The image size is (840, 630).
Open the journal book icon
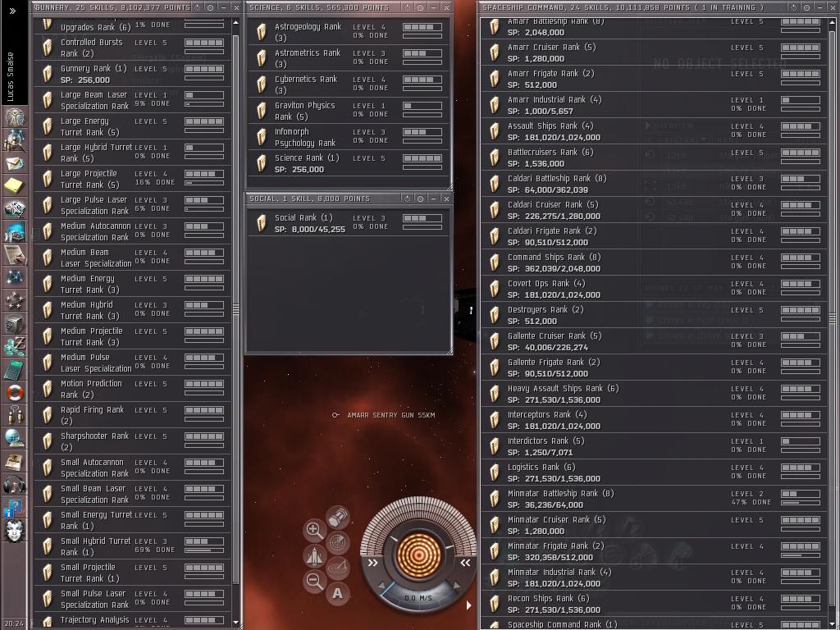coord(15,462)
